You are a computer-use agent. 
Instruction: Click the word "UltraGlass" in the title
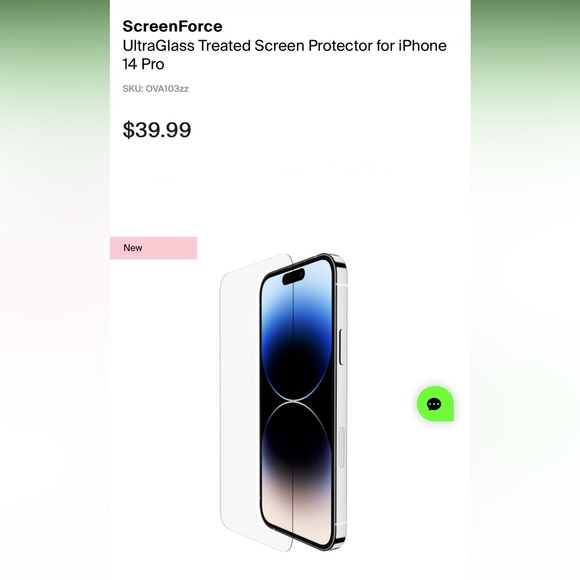tap(158, 46)
